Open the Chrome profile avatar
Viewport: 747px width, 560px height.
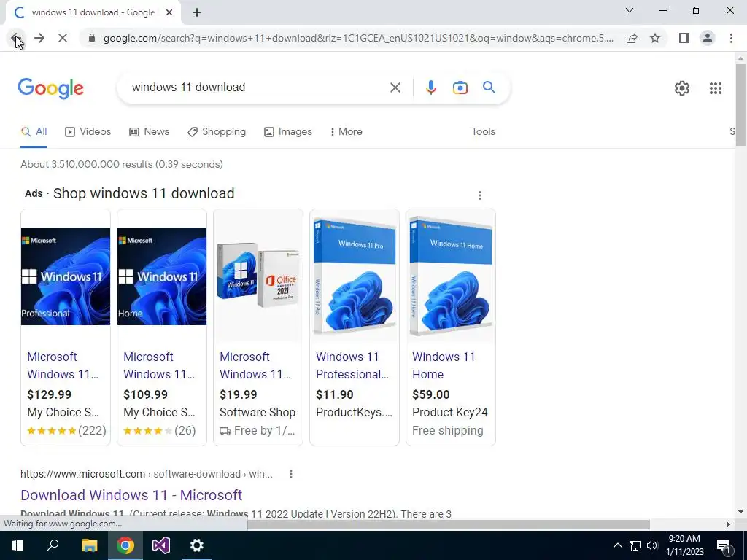(x=708, y=38)
